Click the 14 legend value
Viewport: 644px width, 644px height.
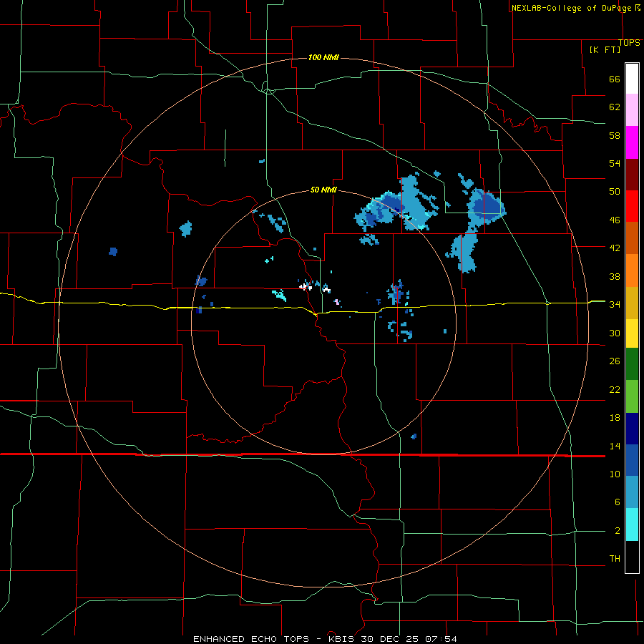(x=615, y=446)
